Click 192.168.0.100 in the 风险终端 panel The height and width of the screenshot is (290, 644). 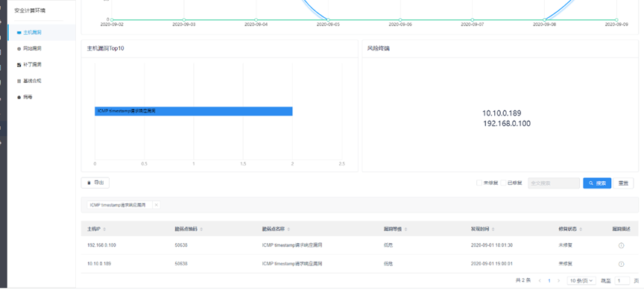tap(507, 124)
